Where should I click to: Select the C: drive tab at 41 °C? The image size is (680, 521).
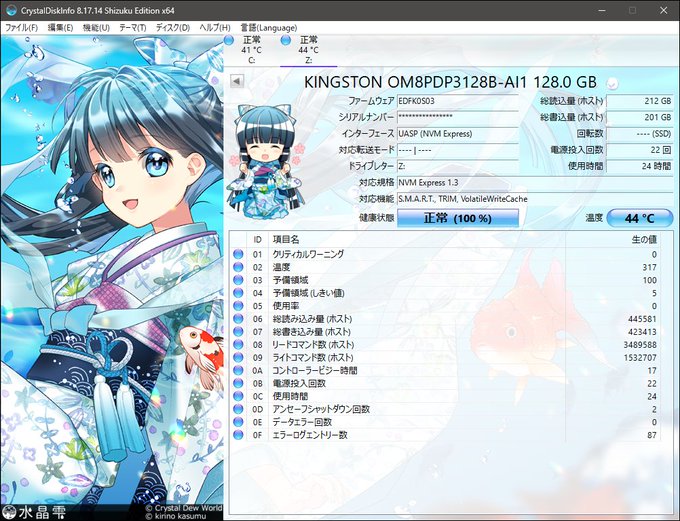point(252,50)
